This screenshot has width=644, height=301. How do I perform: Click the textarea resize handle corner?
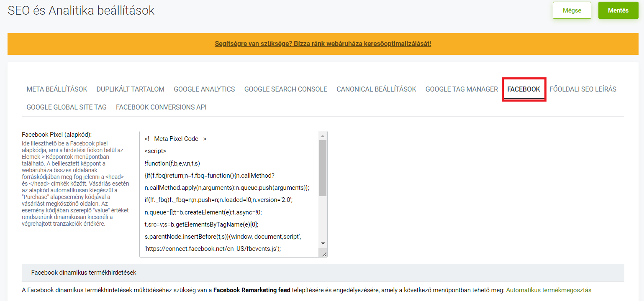click(324, 254)
